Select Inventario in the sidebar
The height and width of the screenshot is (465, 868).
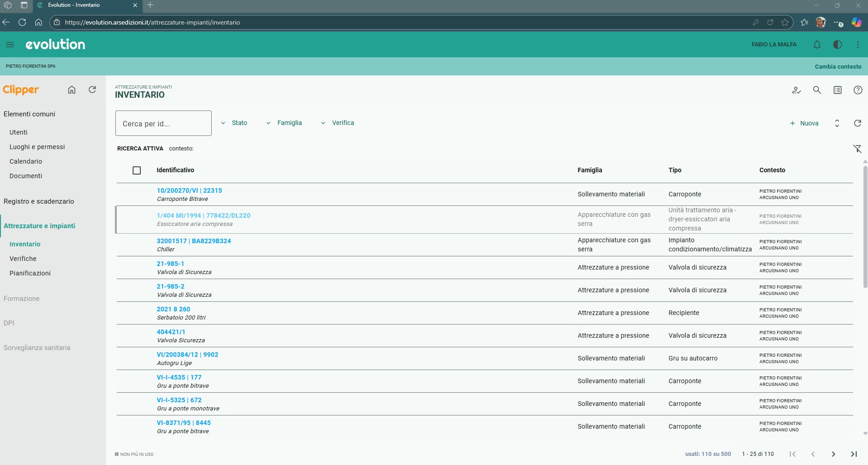click(x=25, y=244)
